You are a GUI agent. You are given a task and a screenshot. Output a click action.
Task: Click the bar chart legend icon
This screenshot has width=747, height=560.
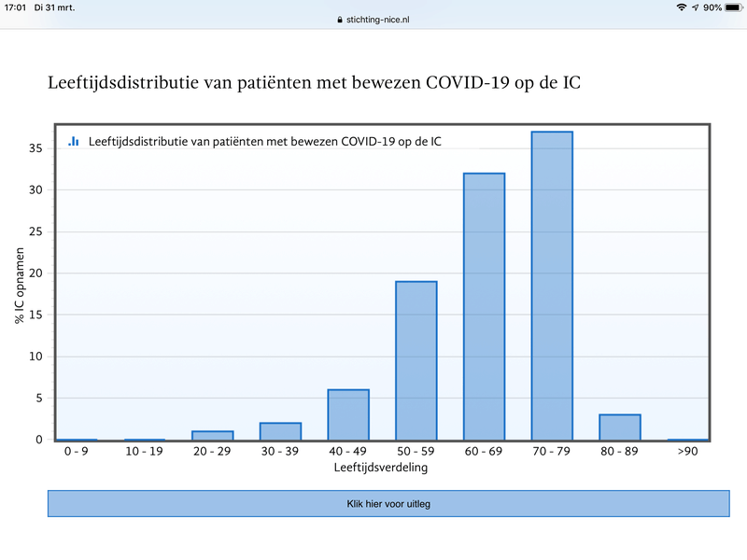(x=75, y=140)
